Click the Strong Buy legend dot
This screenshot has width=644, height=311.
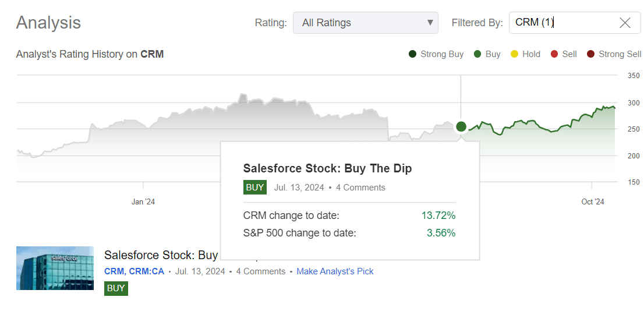click(x=412, y=54)
